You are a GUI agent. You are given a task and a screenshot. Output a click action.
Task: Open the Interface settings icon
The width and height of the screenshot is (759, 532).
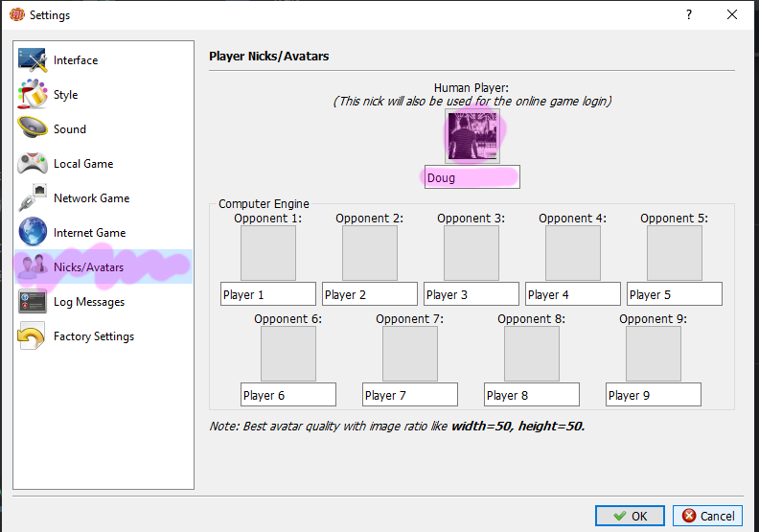(x=33, y=60)
